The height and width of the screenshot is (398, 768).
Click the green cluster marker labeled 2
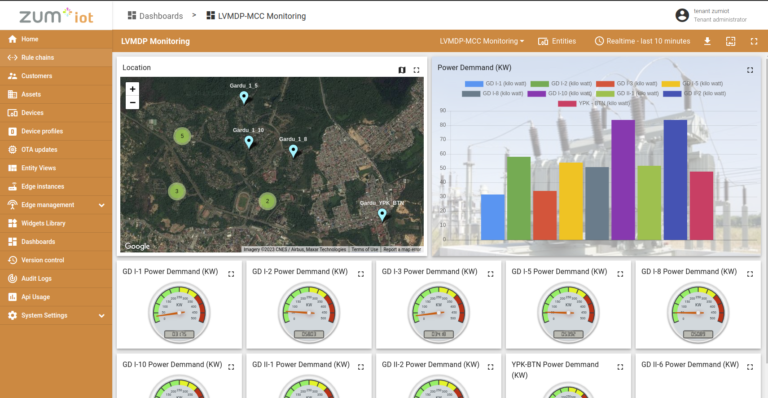[x=267, y=201]
